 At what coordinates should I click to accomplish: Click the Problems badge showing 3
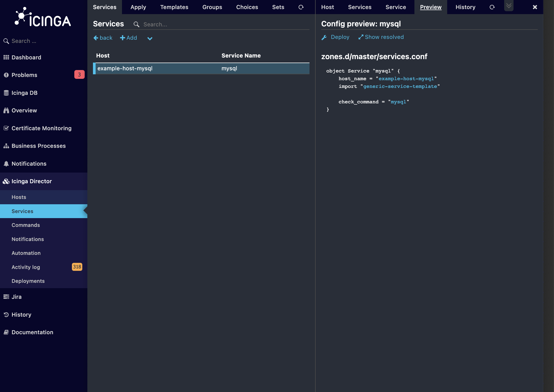click(79, 75)
